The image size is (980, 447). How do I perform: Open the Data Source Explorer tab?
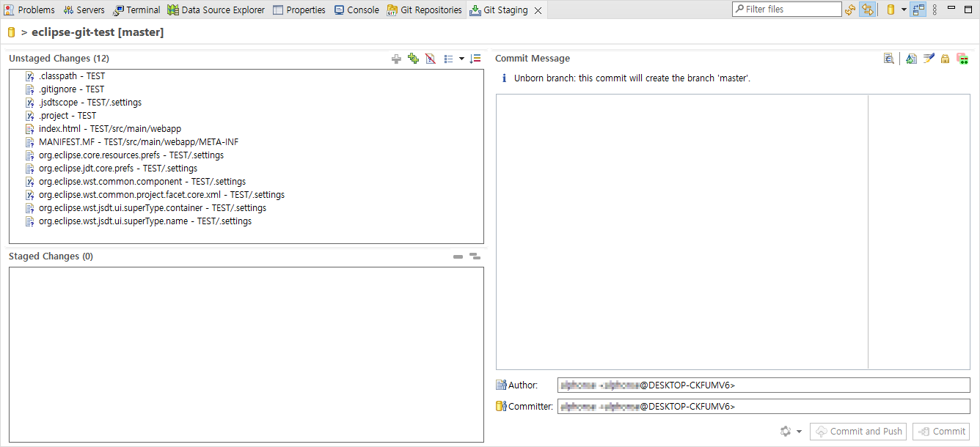click(x=216, y=10)
